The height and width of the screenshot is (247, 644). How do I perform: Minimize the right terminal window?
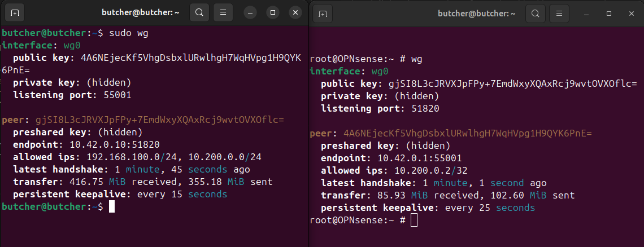586,13
